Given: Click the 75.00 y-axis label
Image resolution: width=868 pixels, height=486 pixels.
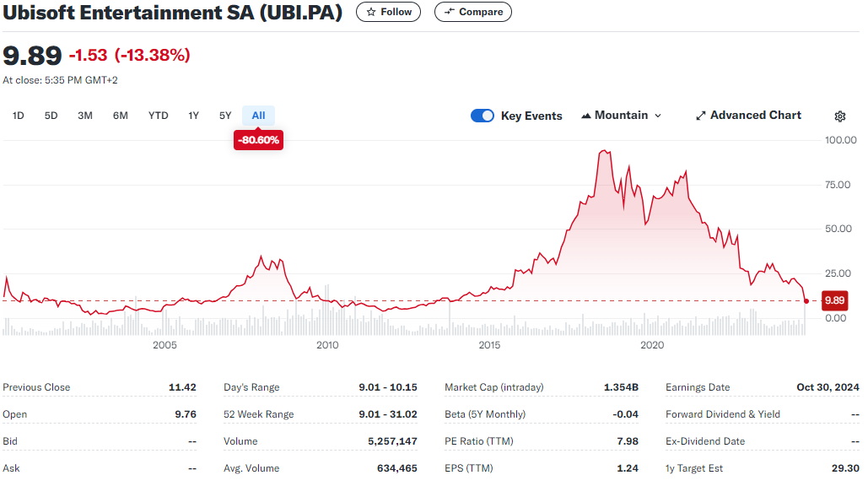Looking at the screenshot, I should point(838,185).
